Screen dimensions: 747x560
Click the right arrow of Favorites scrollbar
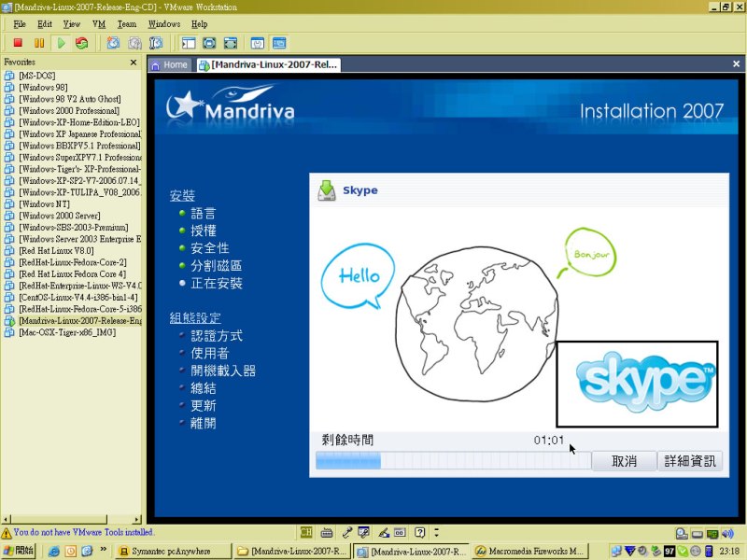coord(137,519)
